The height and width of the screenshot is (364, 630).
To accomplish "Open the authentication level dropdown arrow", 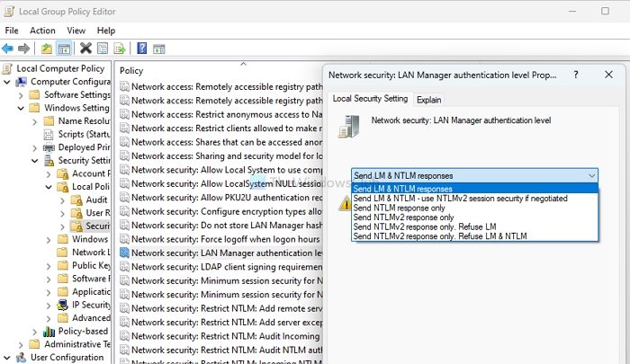I will point(590,176).
